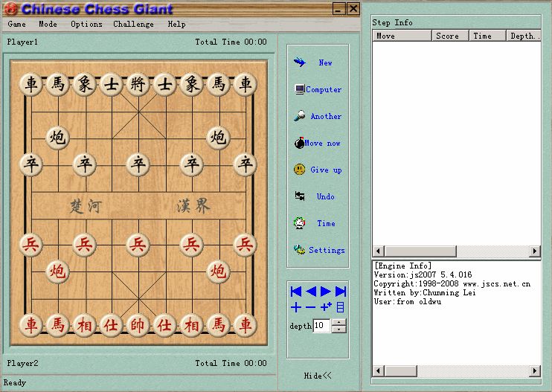Click the Score column header
The width and height of the screenshot is (552, 392).
[x=450, y=36]
